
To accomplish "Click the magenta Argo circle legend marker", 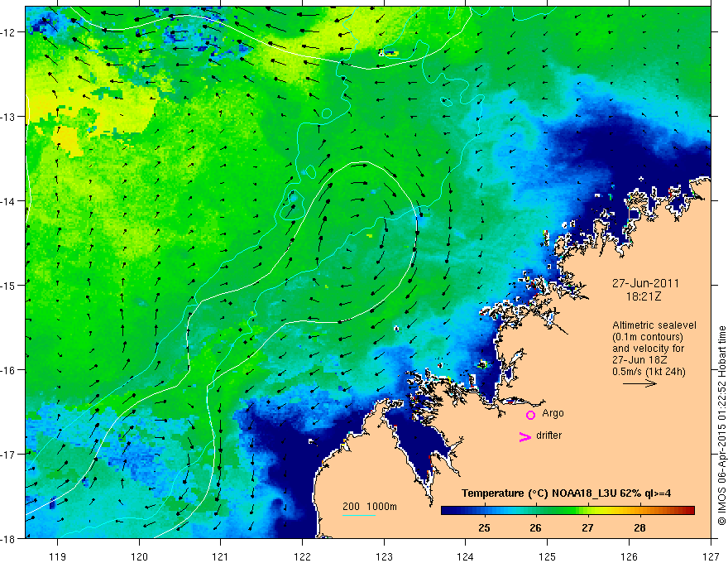I will click(x=530, y=415).
